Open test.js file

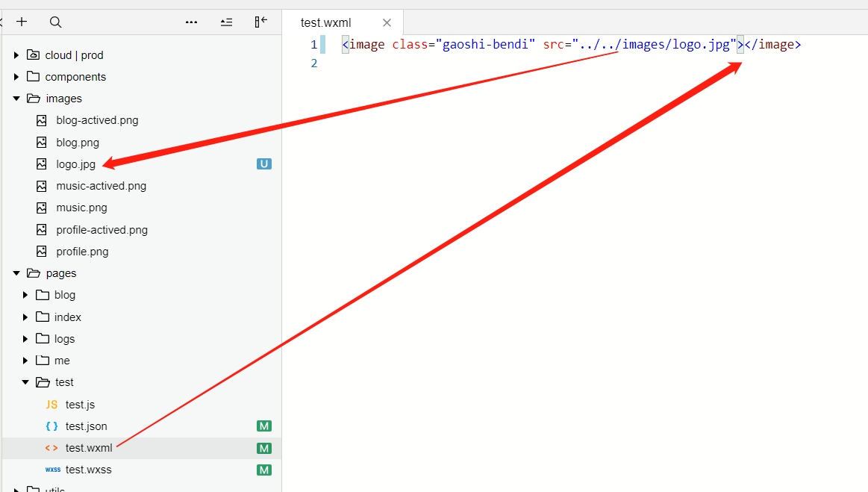click(80, 405)
